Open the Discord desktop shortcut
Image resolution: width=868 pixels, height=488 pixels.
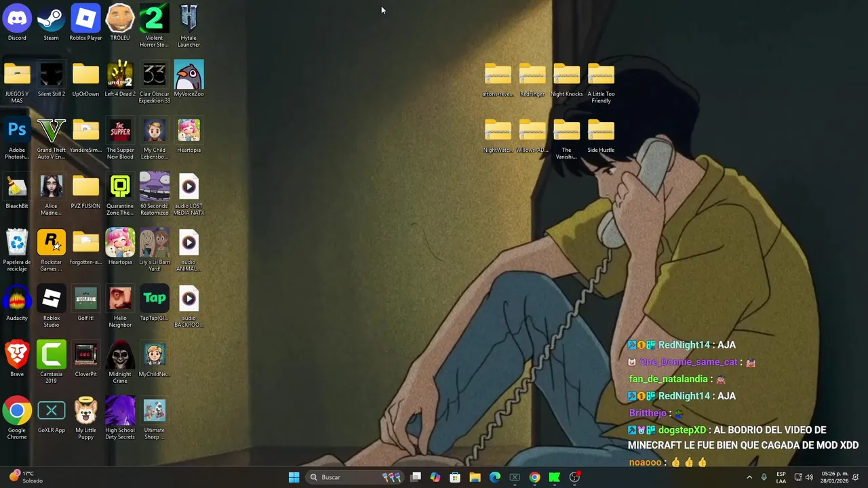(17, 23)
